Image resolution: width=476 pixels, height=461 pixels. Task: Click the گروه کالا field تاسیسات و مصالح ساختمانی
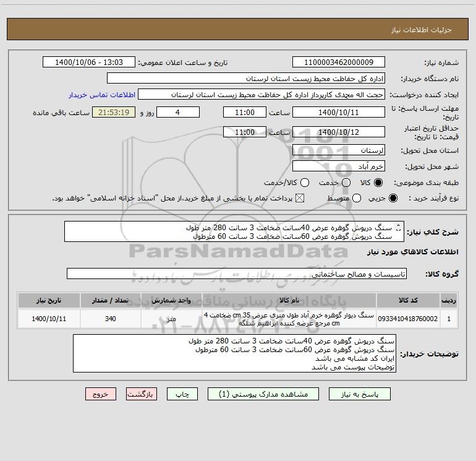pos(237,274)
